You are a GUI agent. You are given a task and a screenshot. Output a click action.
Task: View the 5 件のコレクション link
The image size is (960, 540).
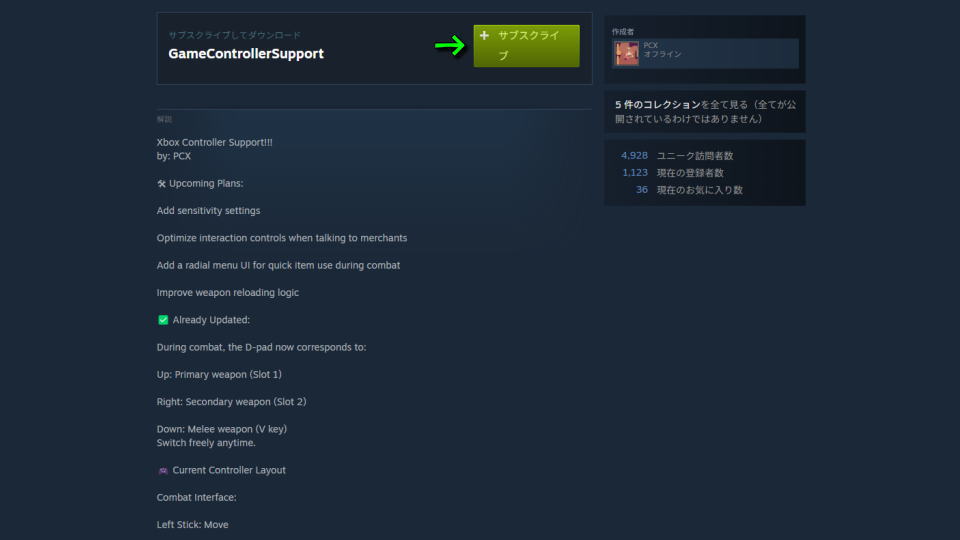coord(658,105)
